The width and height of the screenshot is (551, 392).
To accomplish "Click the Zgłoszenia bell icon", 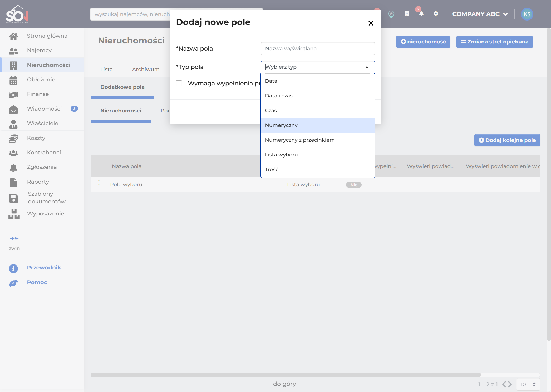I will [x=13, y=168].
